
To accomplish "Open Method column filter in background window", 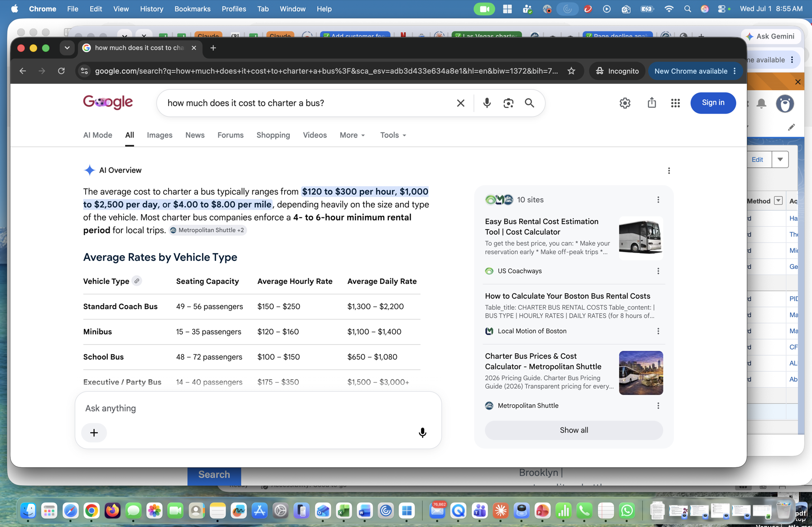I will tap(778, 201).
